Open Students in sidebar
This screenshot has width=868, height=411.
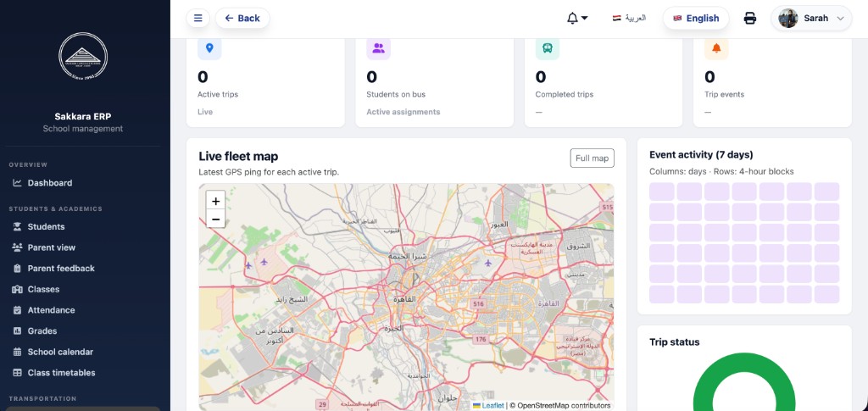click(83, 227)
